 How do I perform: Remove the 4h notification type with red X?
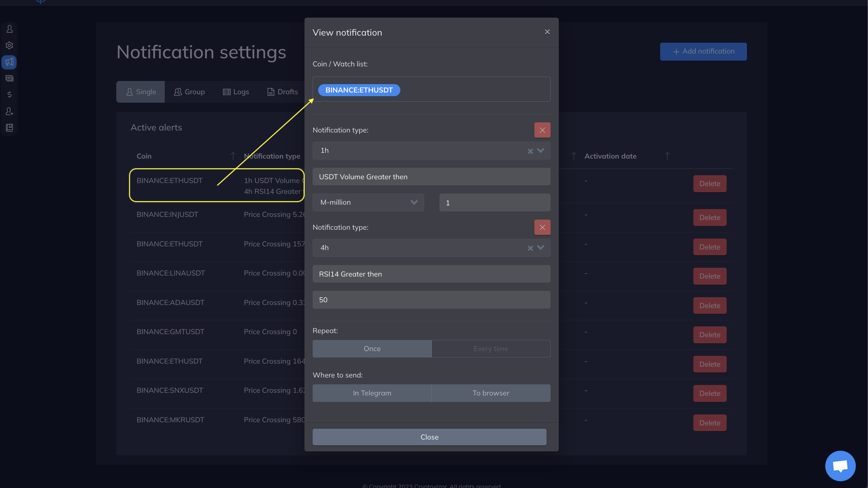coord(542,227)
